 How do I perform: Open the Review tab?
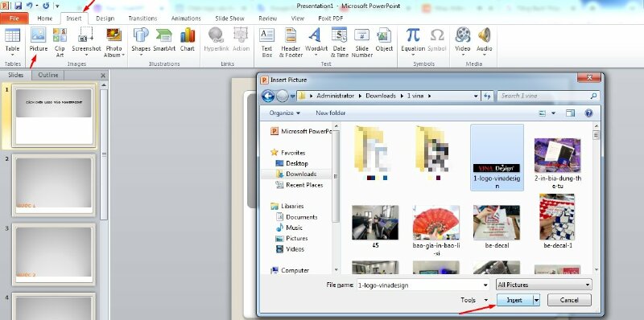267,18
